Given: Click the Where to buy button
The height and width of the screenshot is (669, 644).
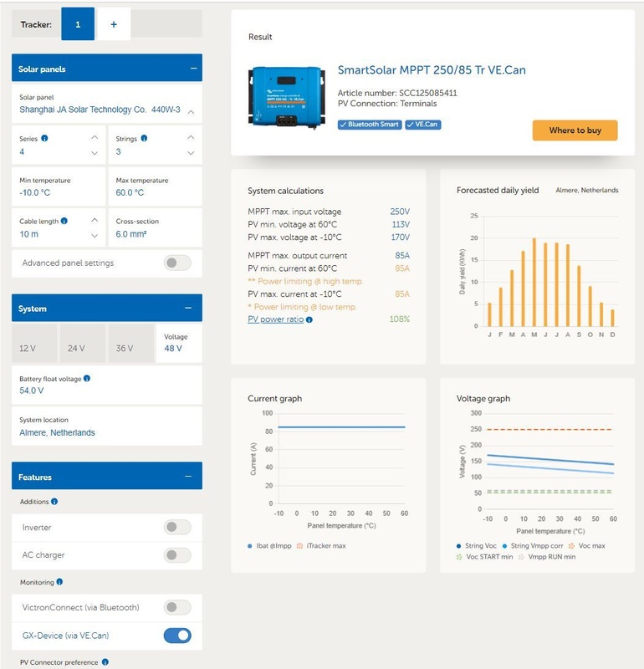Looking at the screenshot, I should (575, 130).
